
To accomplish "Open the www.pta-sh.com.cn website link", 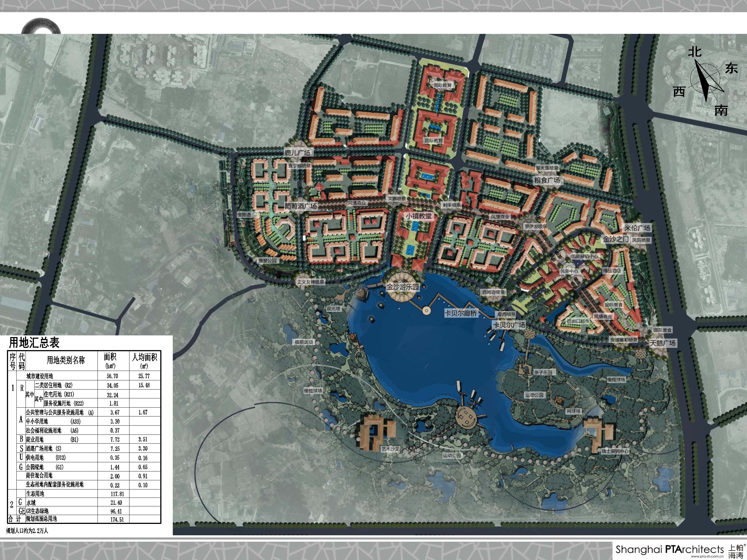I will tap(707, 556).
